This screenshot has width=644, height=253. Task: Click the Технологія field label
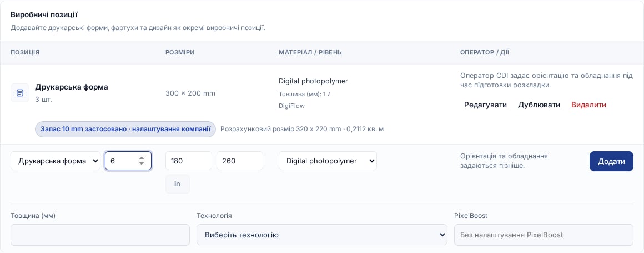point(214,216)
